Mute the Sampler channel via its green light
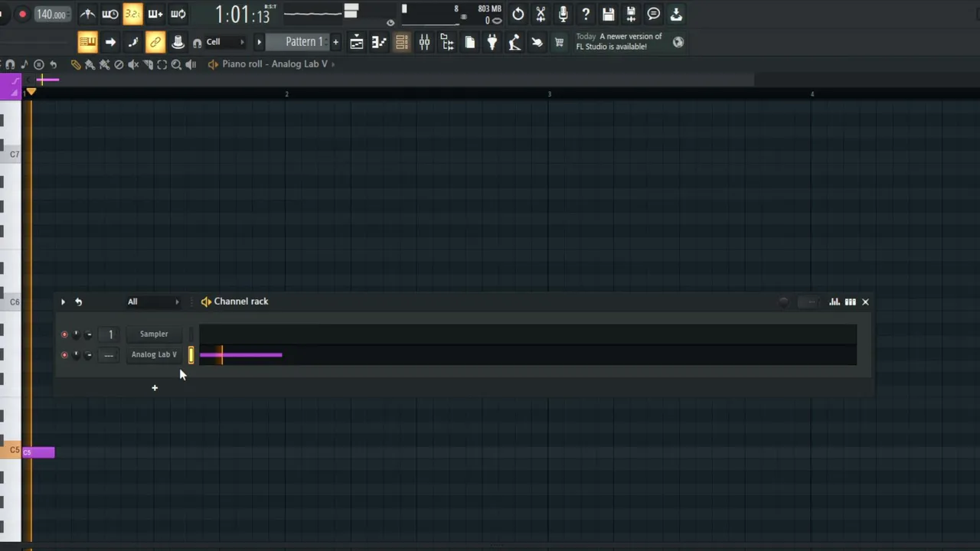This screenshot has height=551, width=980. click(x=64, y=334)
